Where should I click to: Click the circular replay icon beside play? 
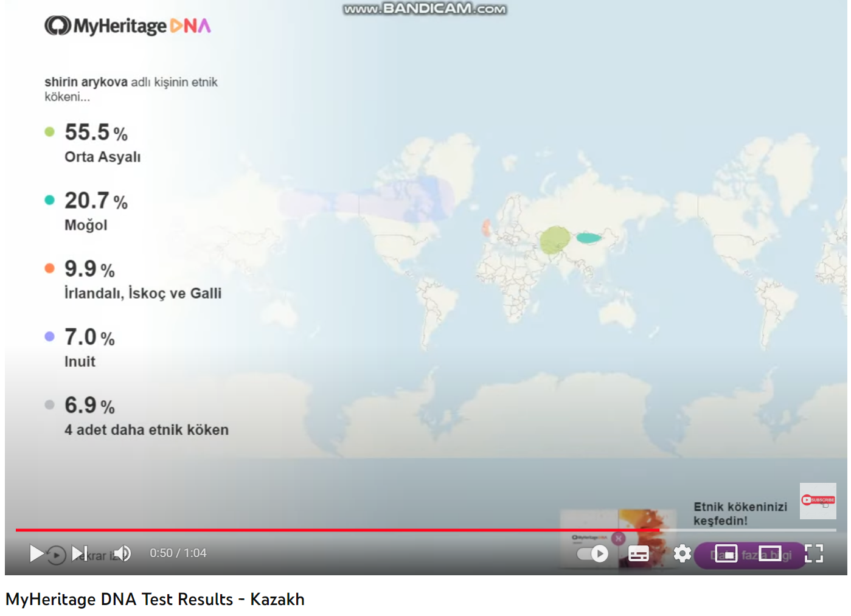coord(56,555)
